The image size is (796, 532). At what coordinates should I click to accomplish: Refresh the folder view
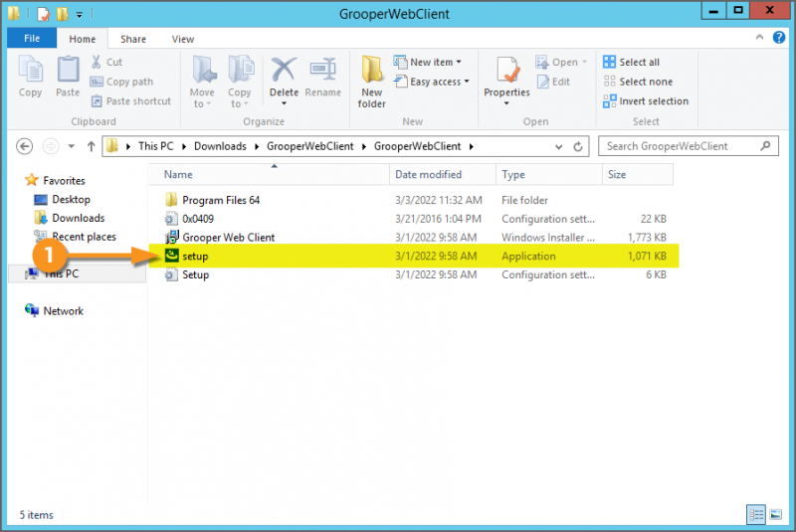click(x=578, y=146)
